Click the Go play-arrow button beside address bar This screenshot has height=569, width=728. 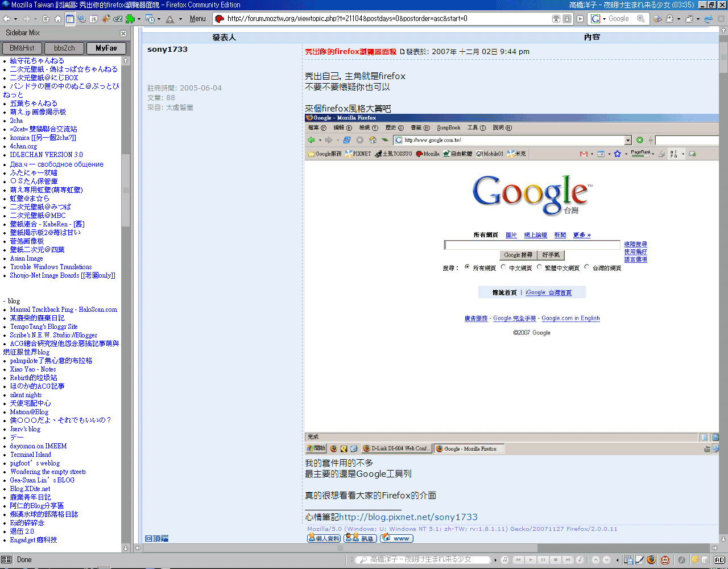(580, 19)
